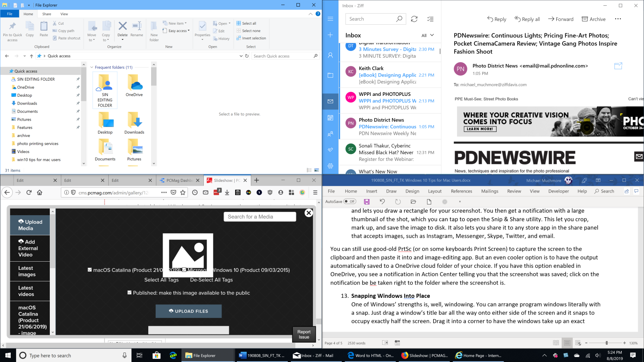
Task: Toggle Published image availability checkbox
Action: 130,292
